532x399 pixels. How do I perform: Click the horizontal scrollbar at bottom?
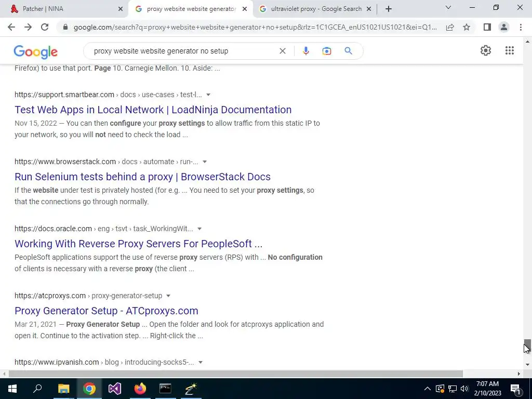(235, 374)
